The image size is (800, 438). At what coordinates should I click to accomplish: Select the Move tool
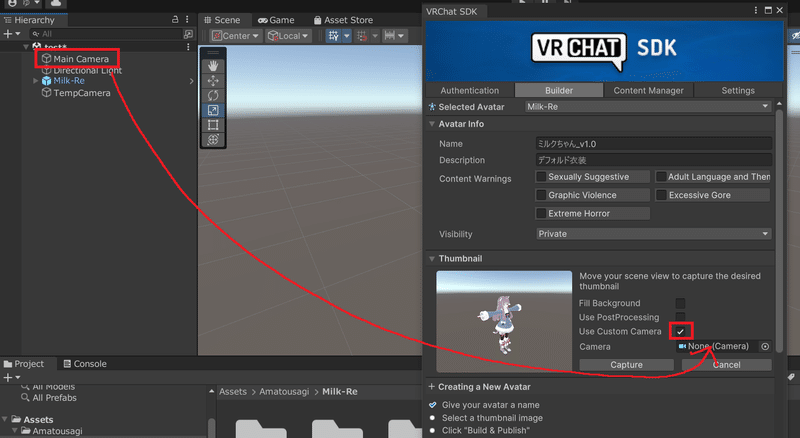(213, 81)
